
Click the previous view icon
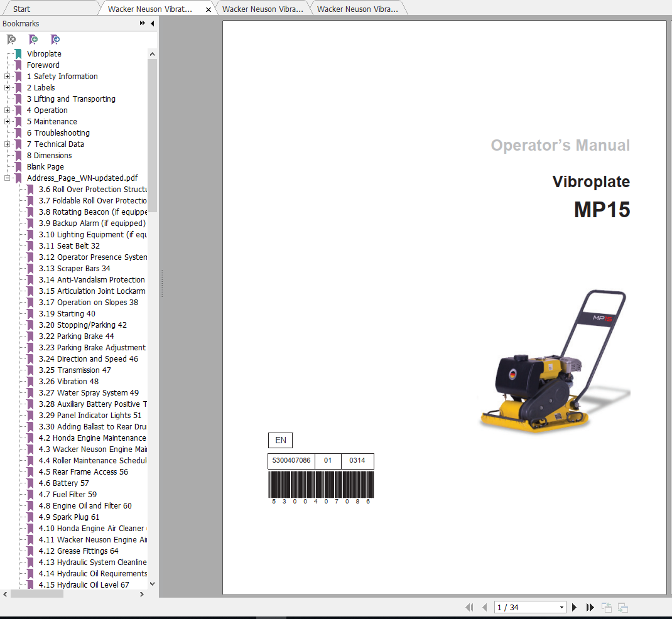click(607, 607)
